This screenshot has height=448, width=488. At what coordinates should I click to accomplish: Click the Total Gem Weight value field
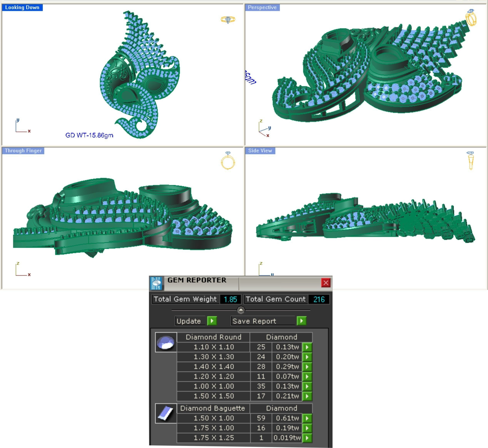point(230,299)
